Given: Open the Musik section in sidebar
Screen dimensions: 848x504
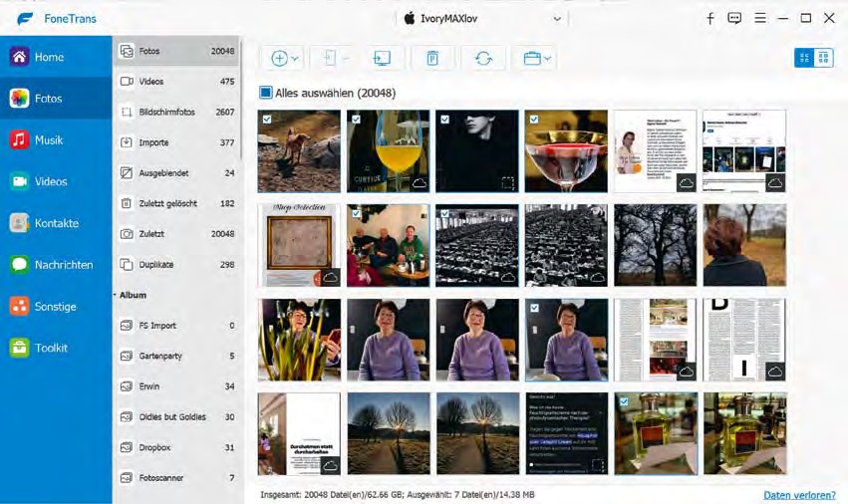Looking at the screenshot, I should coord(50,140).
